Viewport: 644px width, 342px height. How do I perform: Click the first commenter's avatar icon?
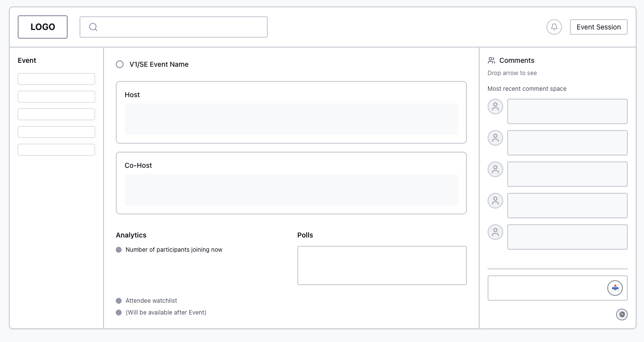tap(495, 106)
